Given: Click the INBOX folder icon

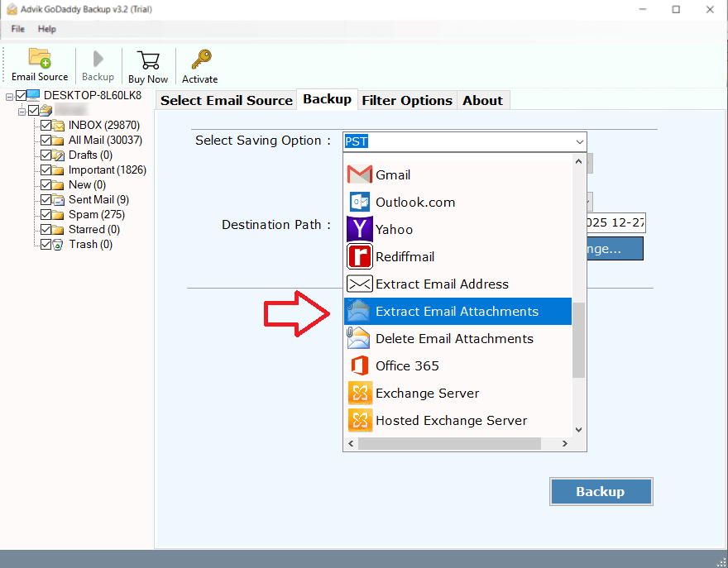Looking at the screenshot, I should (x=59, y=126).
